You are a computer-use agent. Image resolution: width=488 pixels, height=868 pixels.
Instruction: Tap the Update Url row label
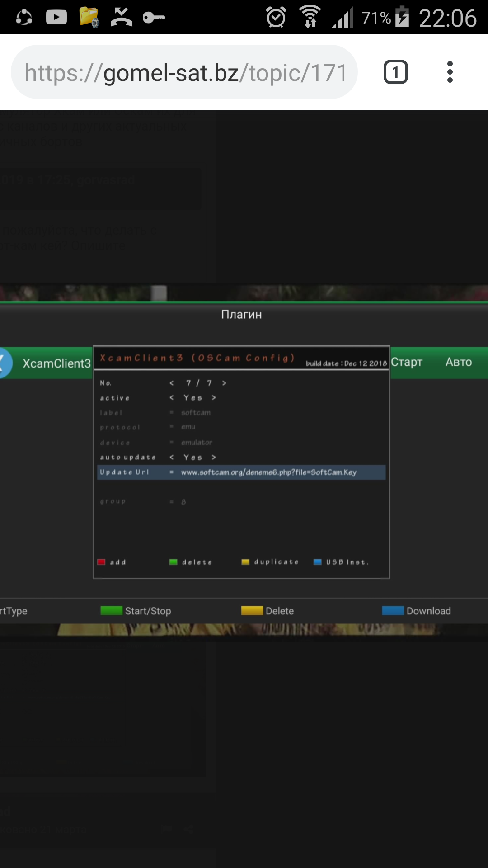pyautogui.click(x=124, y=472)
